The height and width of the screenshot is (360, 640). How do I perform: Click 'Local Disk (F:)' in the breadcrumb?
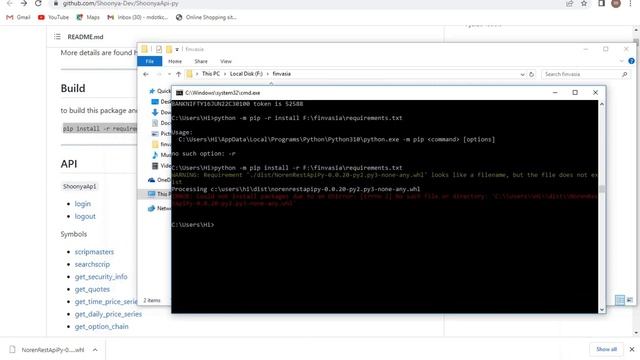246,74
